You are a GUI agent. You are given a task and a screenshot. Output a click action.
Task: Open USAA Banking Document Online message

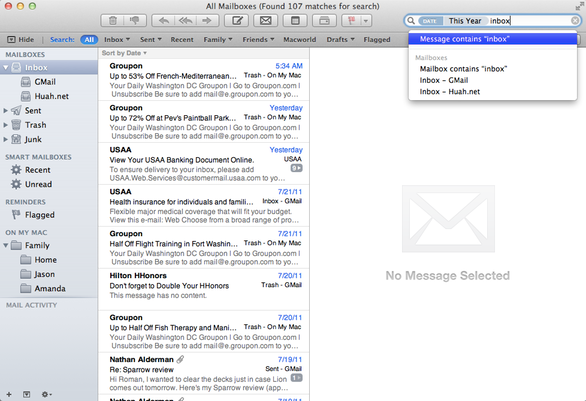point(204,164)
